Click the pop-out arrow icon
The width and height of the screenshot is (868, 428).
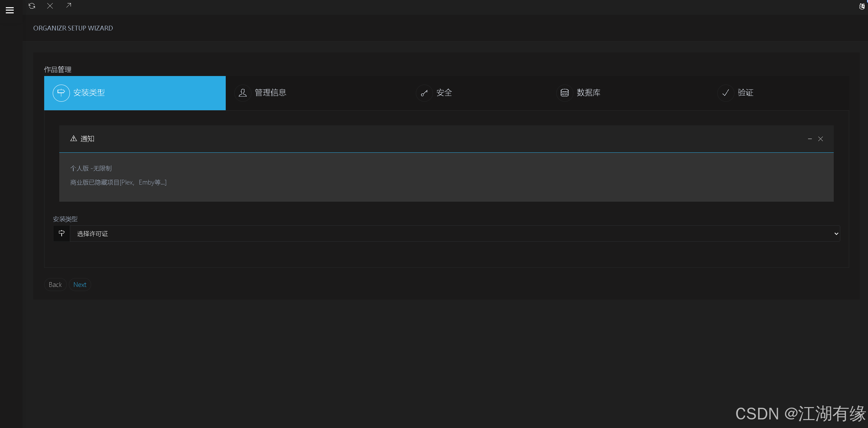pyautogui.click(x=69, y=5)
